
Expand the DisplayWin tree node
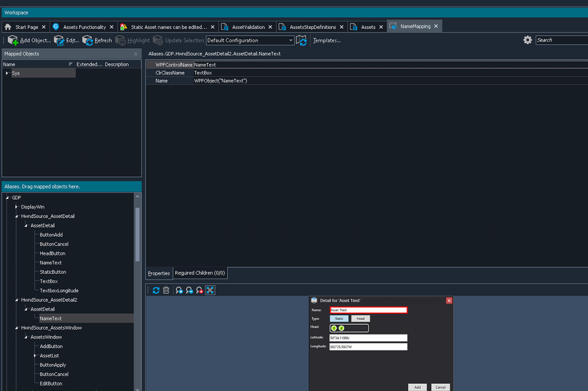tap(16, 207)
